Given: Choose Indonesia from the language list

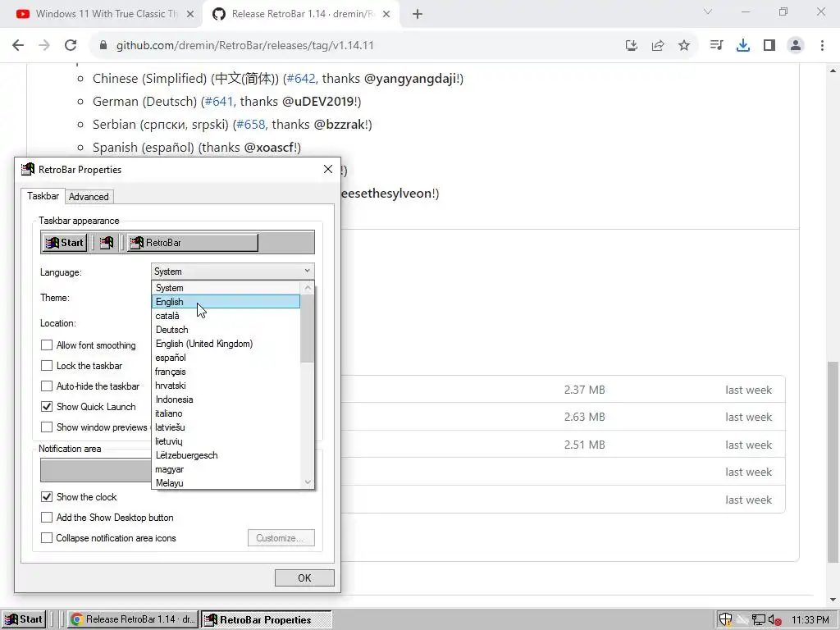Looking at the screenshot, I should click(x=226, y=399).
